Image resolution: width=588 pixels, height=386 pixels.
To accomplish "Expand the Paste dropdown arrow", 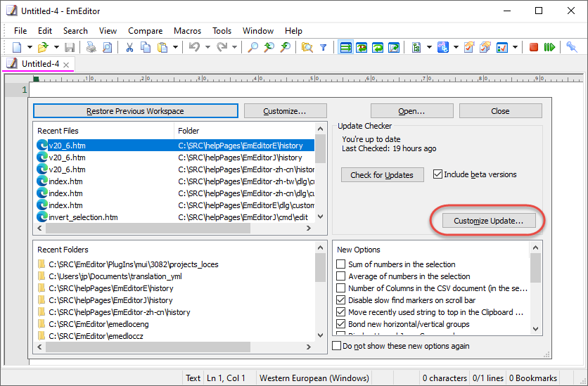I will point(175,48).
